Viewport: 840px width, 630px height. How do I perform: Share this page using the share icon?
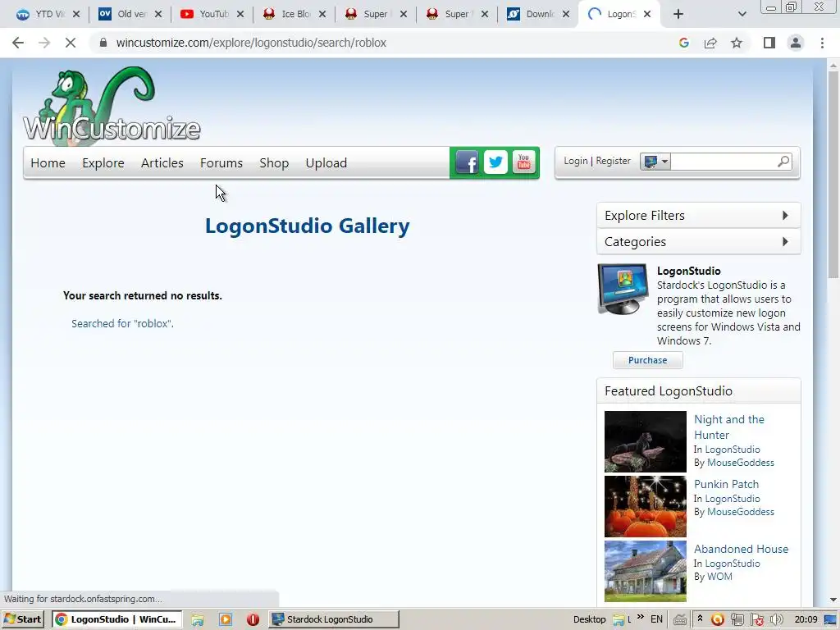[710, 43]
